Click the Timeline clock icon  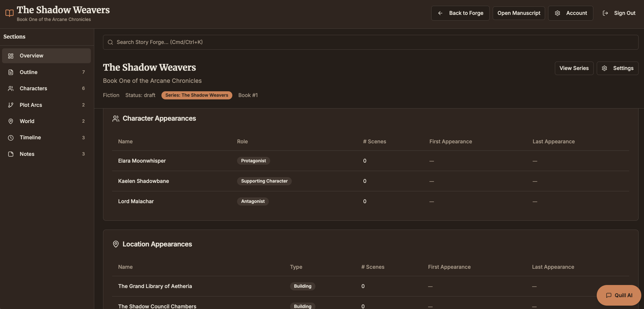click(x=11, y=138)
